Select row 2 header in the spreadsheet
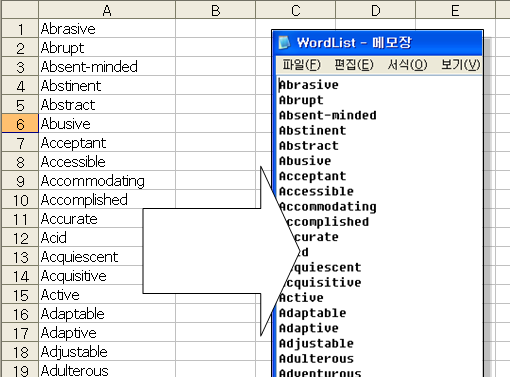The image size is (510, 377). click(20, 47)
